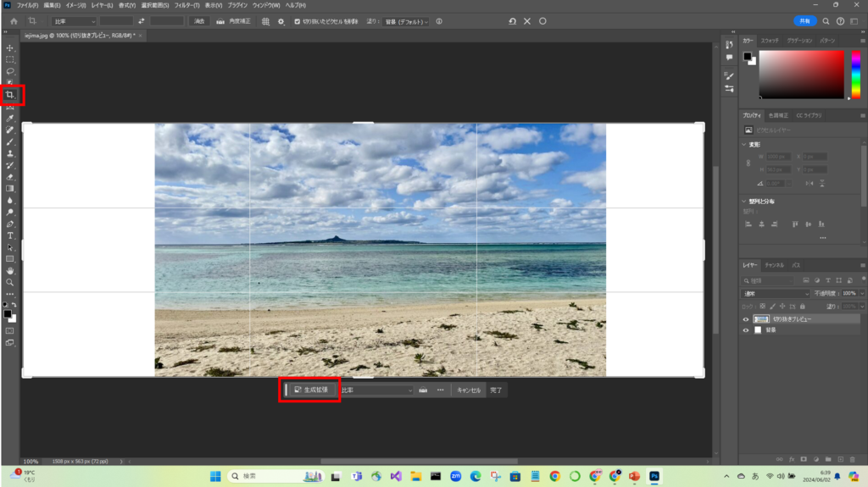Toggle visibility of the 背景 layer
This screenshot has width=868, height=487.
pos(746,330)
